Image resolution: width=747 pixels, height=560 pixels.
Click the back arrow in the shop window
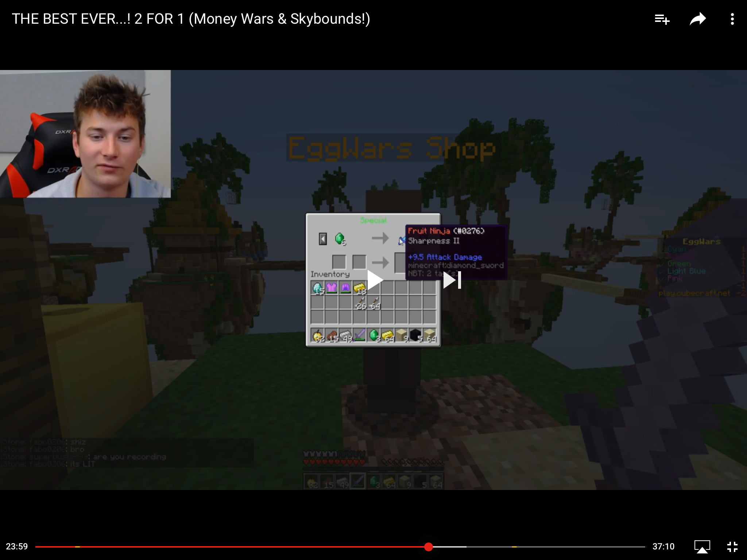click(x=323, y=239)
